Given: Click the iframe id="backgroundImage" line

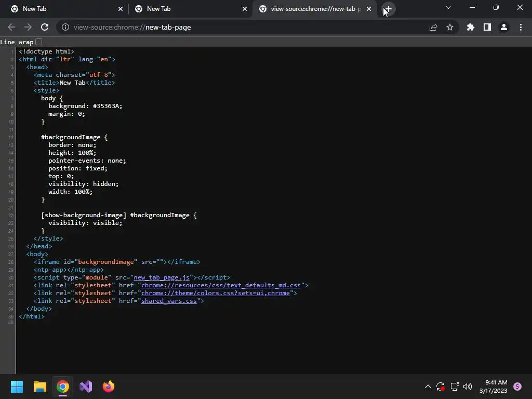Looking at the screenshot, I should (x=117, y=262).
